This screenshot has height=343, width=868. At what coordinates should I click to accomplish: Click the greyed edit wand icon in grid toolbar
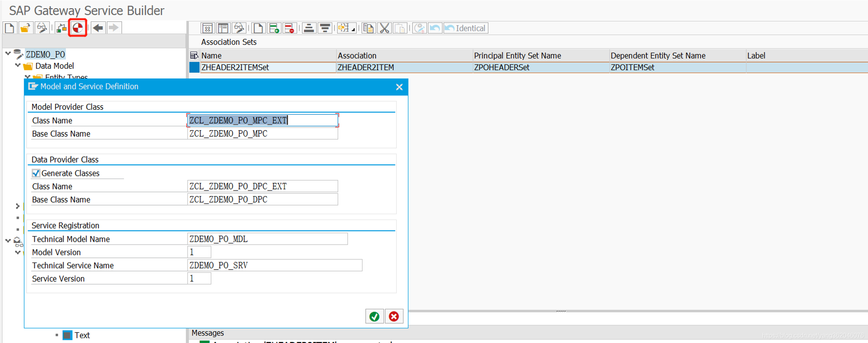point(420,28)
